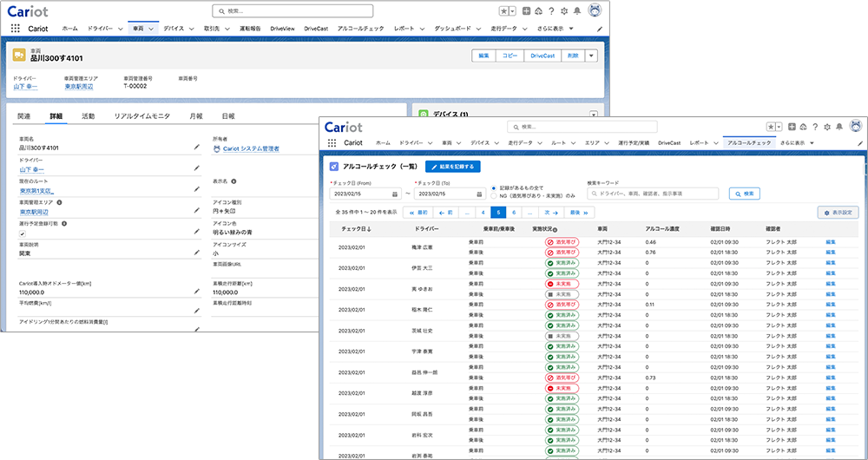Open DriveView nav item in the vehicle window
The image size is (868, 460).
click(x=282, y=29)
